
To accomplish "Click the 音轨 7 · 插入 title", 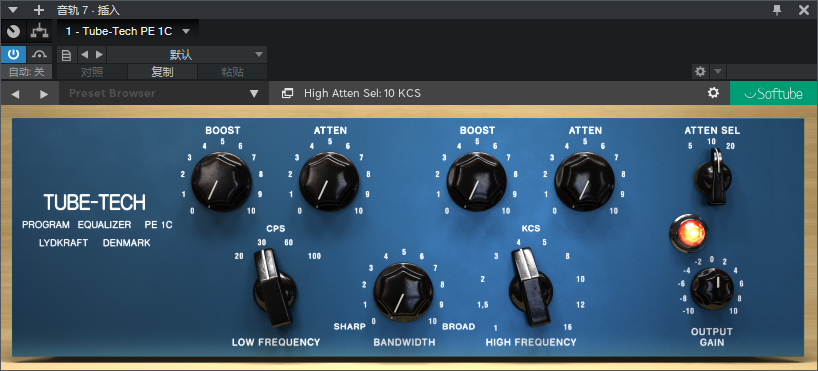I will 88,9.
